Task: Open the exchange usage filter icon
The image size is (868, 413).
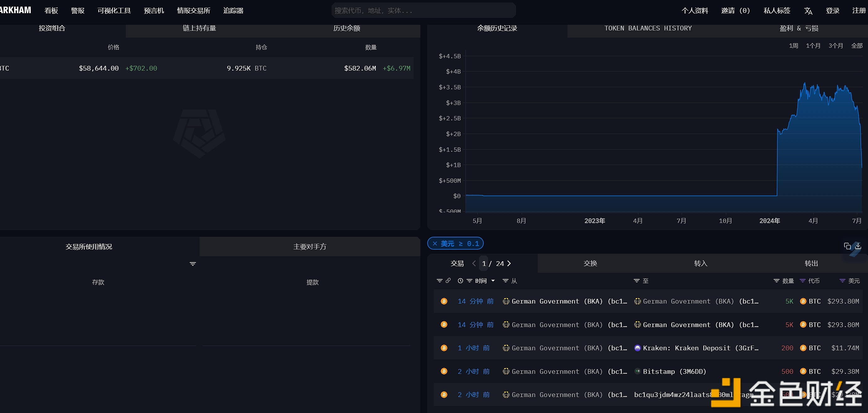Action: 193,264
